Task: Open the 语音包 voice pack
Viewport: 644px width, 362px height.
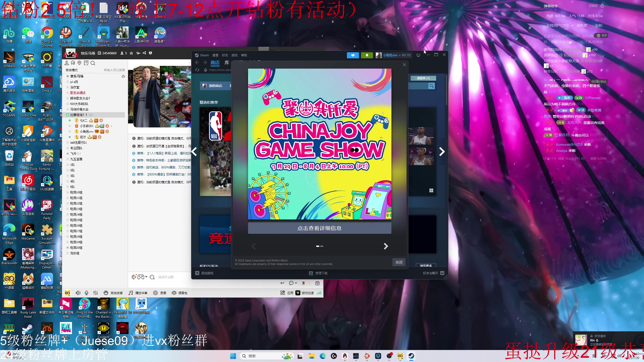Action: (179, 293)
